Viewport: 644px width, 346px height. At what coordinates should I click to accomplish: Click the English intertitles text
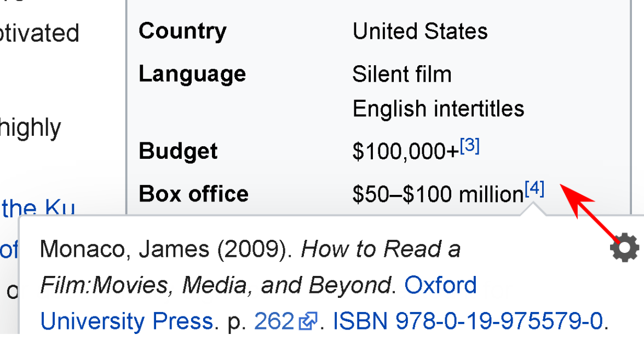438,109
